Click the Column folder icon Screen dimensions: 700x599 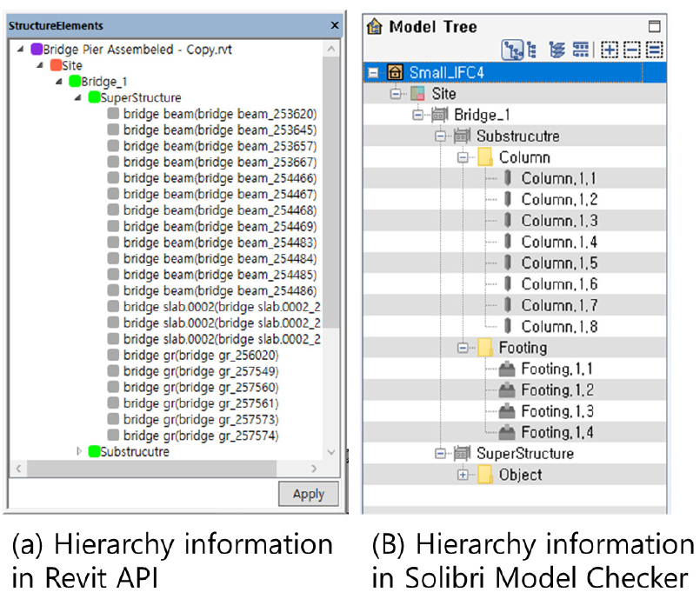pyautogui.click(x=484, y=157)
